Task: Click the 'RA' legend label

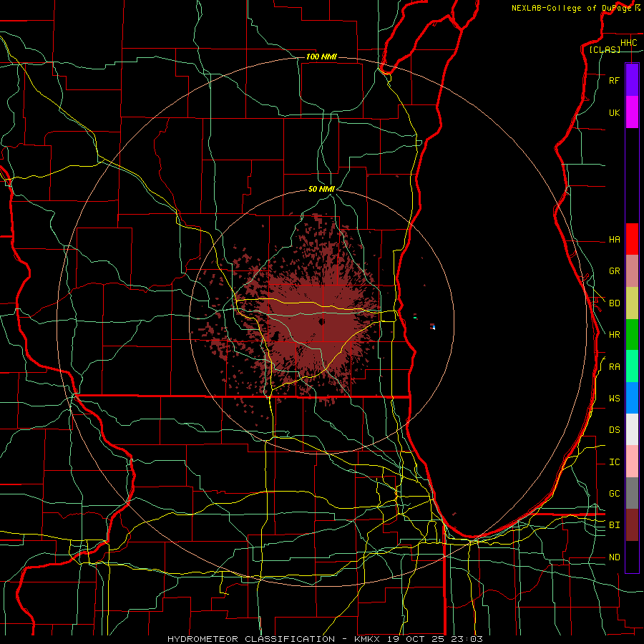Action: [614, 367]
